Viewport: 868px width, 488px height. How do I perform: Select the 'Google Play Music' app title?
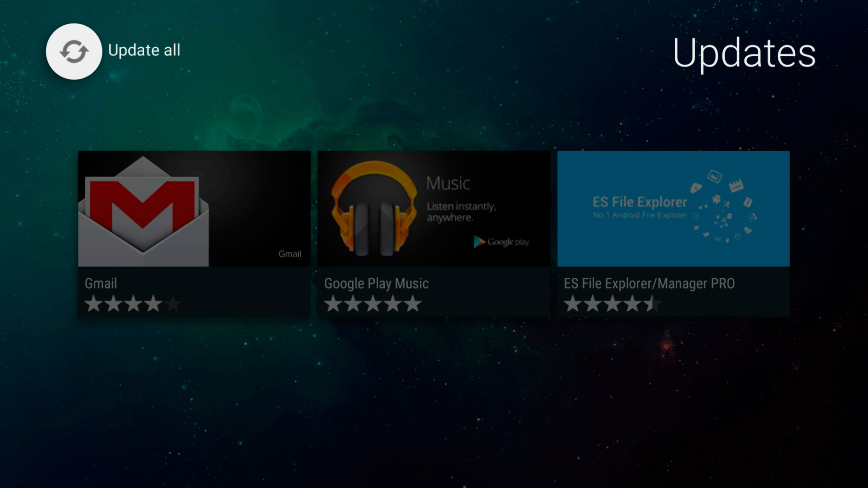click(x=376, y=283)
